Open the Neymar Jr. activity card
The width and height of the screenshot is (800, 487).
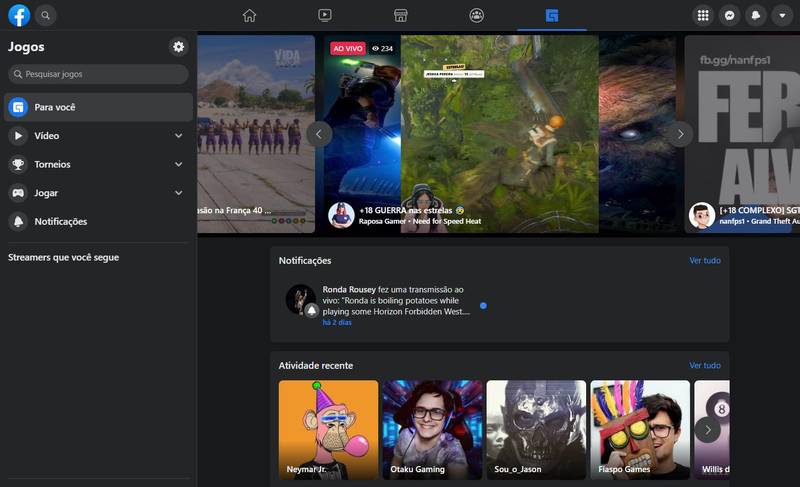click(329, 429)
